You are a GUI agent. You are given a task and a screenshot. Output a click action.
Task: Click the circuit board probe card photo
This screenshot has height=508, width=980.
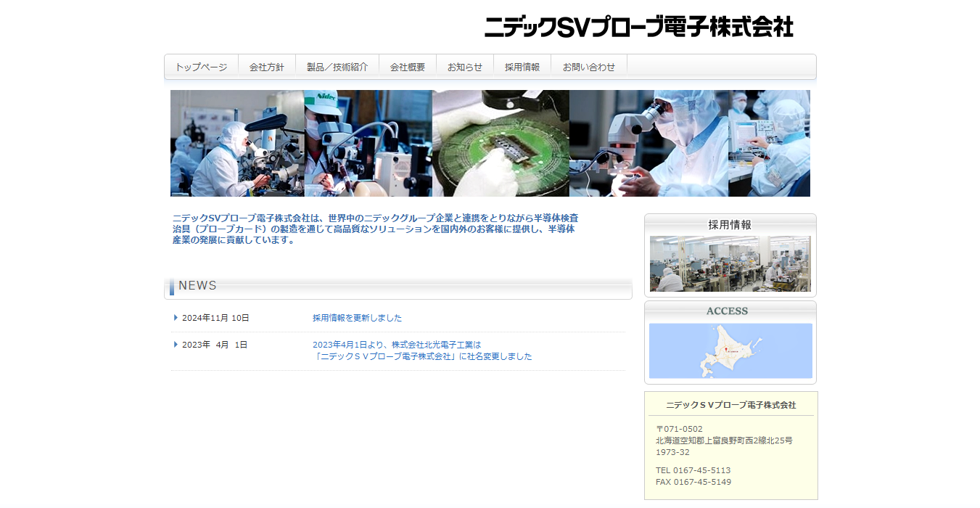tap(501, 143)
